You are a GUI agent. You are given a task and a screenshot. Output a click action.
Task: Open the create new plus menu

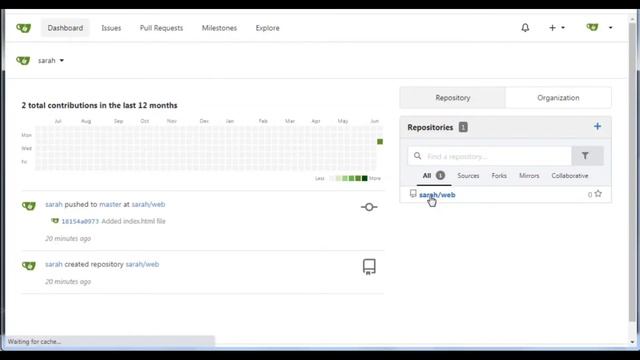click(557, 28)
